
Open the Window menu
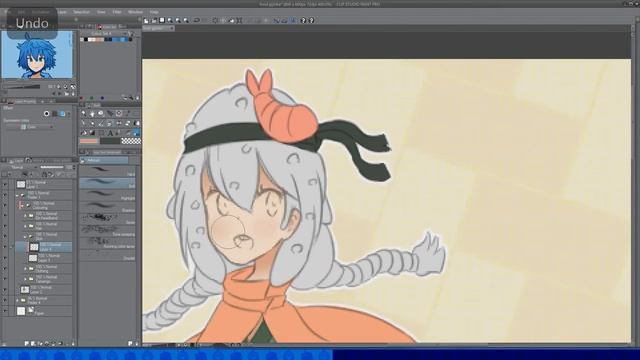click(x=135, y=12)
